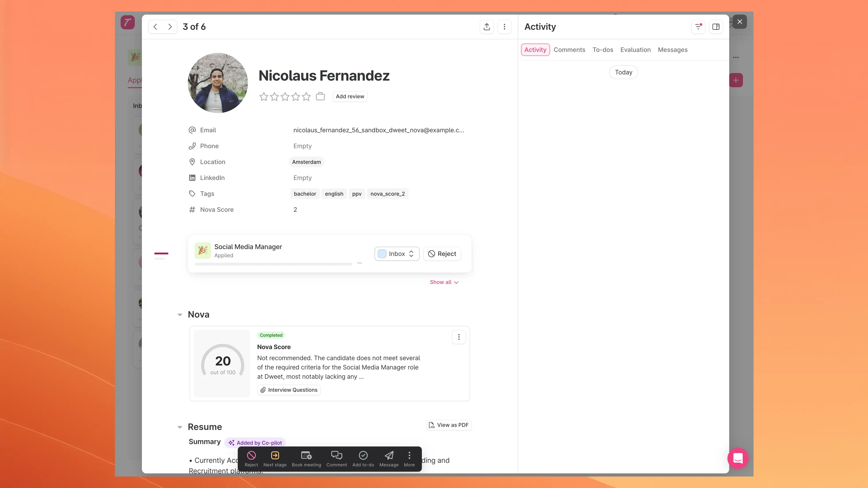This screenshot has height=488, width=868.
Task: Click Book meeting in bottom toolbar
Action: 306,459
